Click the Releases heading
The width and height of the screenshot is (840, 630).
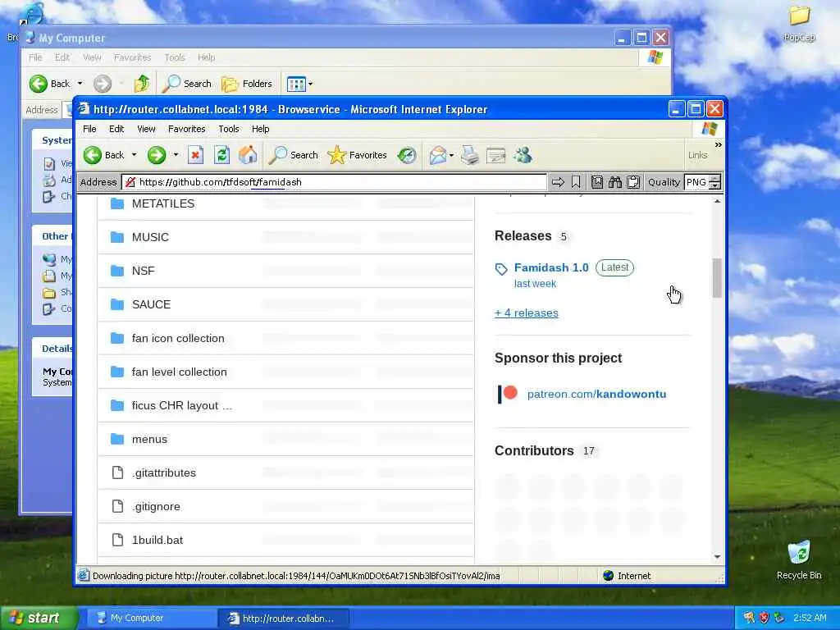[x=523, y=236]
